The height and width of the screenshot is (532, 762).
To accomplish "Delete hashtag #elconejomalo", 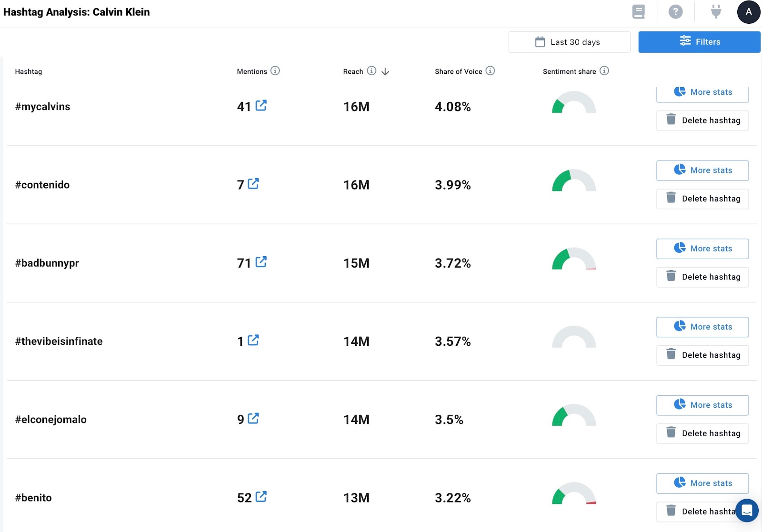I will 702,433.
